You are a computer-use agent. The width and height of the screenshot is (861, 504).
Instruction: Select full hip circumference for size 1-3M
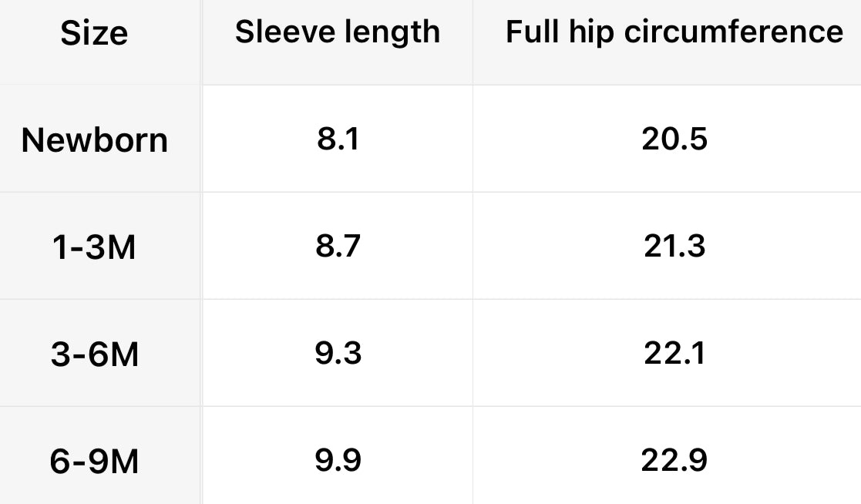[674, 247]
